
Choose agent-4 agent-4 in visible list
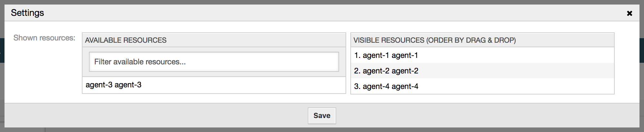(x=390, y=86)
